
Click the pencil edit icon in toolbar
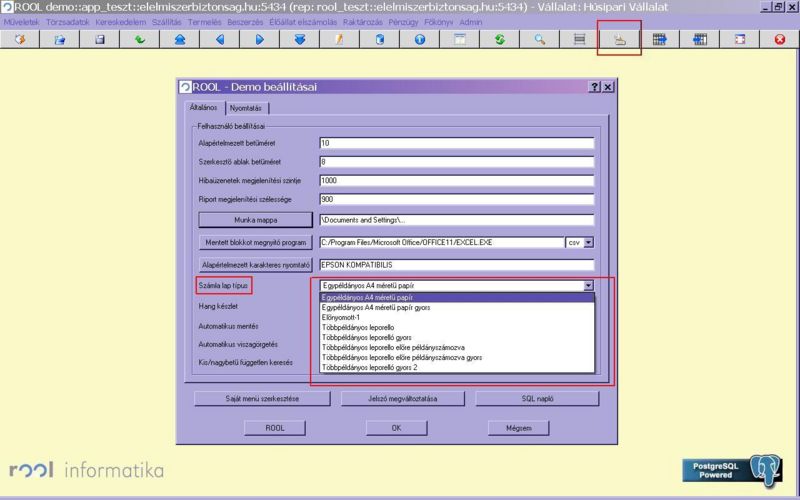(339, 39)
